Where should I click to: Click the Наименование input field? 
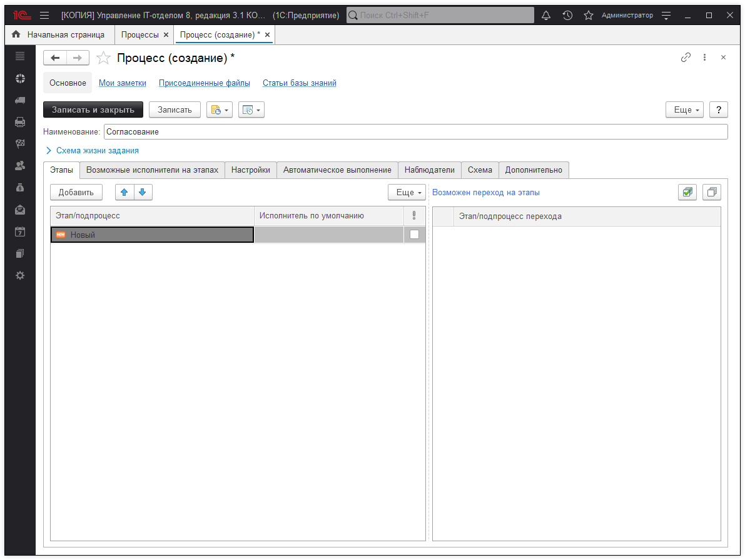pos(415,132)
